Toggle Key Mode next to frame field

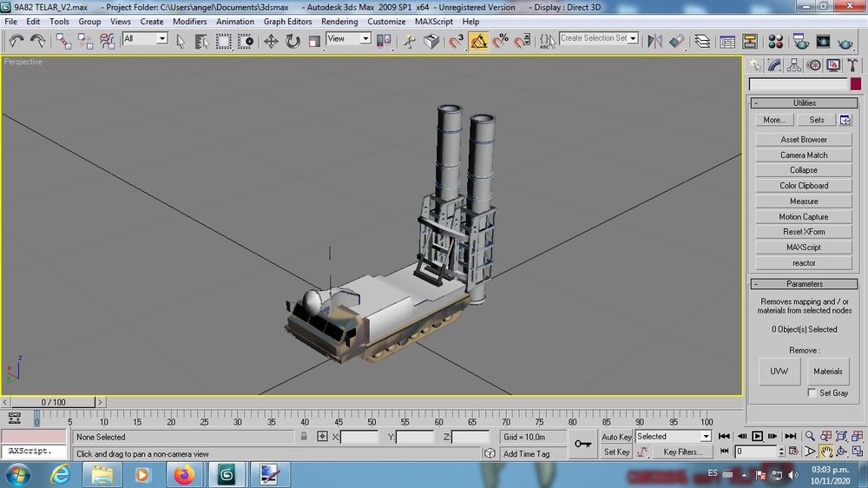click(724, 452)
